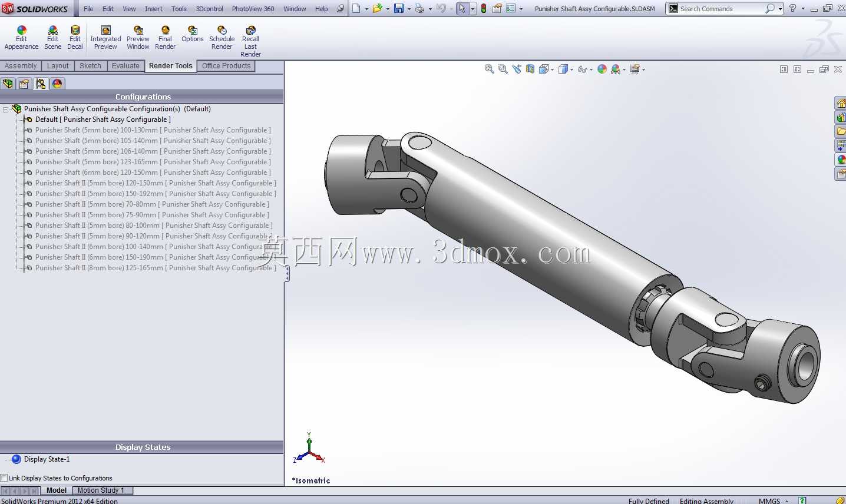Select the Sketch command tab
The height and width of the screenshot is (504, 846).
(x=90, y=66)
